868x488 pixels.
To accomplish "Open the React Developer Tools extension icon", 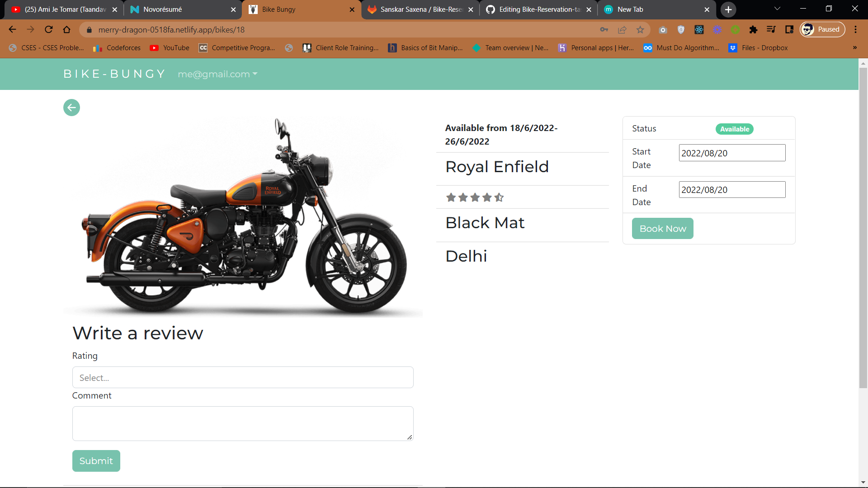I will pyautogui.click(x=699, y=29).
